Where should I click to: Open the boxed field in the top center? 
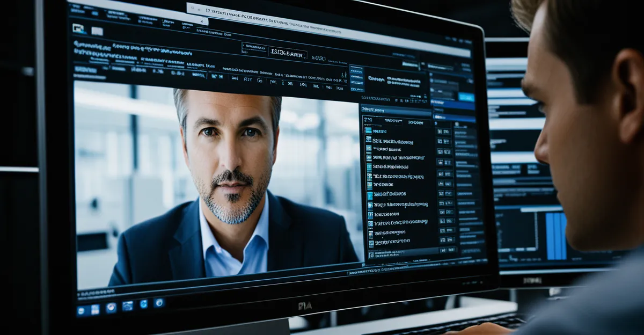click(x=288, y=53)
